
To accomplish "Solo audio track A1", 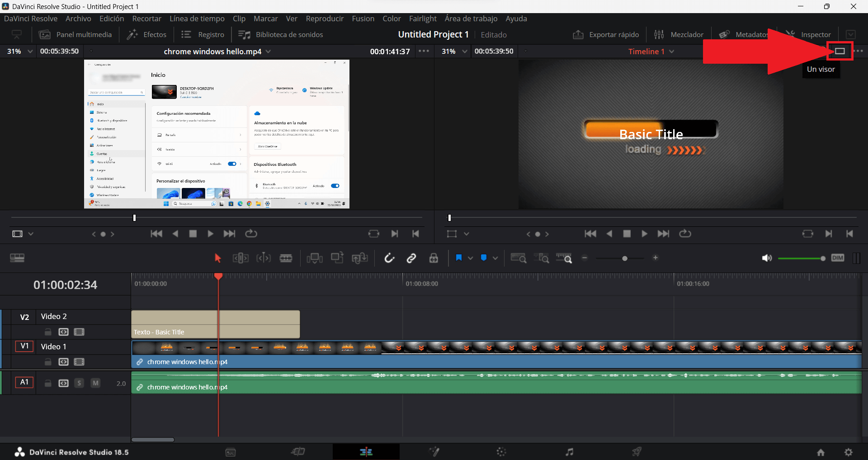I will pyautogui.click(x=79, y=383).
